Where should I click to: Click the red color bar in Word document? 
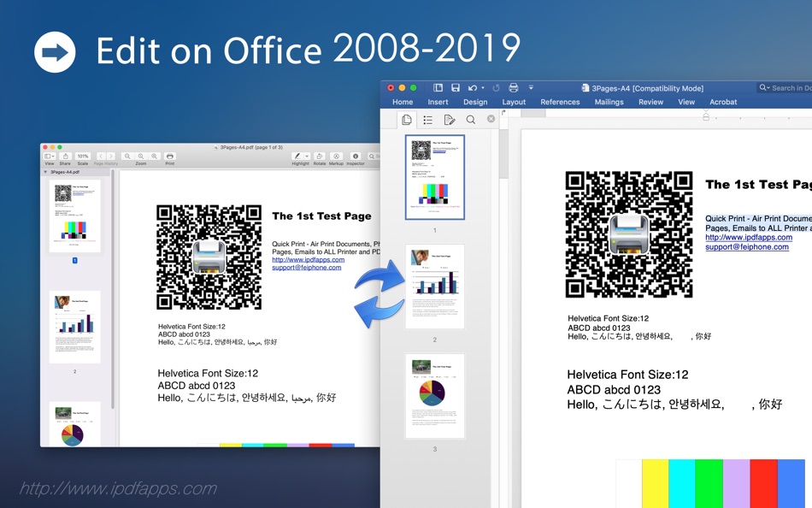pyautogui.click(x=764, y=483)
